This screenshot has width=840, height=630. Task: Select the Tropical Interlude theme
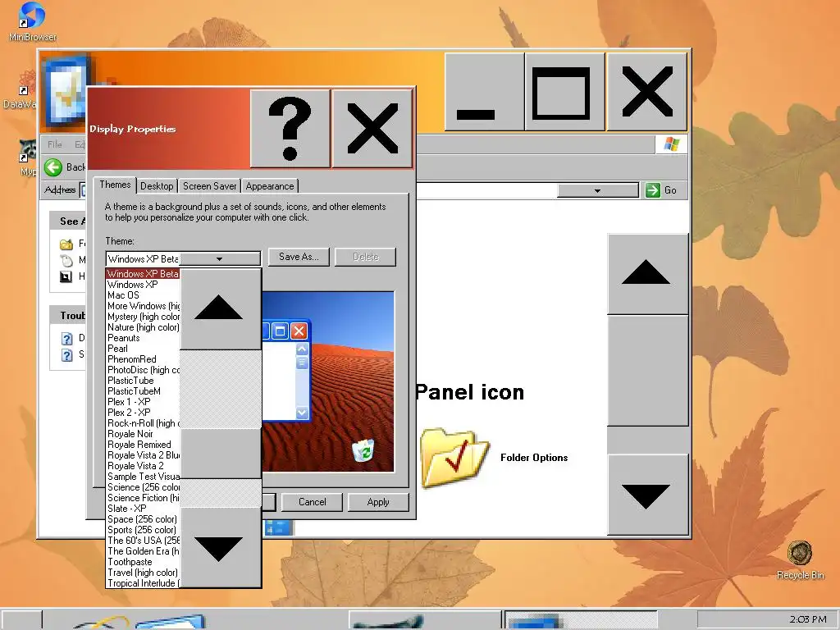click(x=143, y=583)
